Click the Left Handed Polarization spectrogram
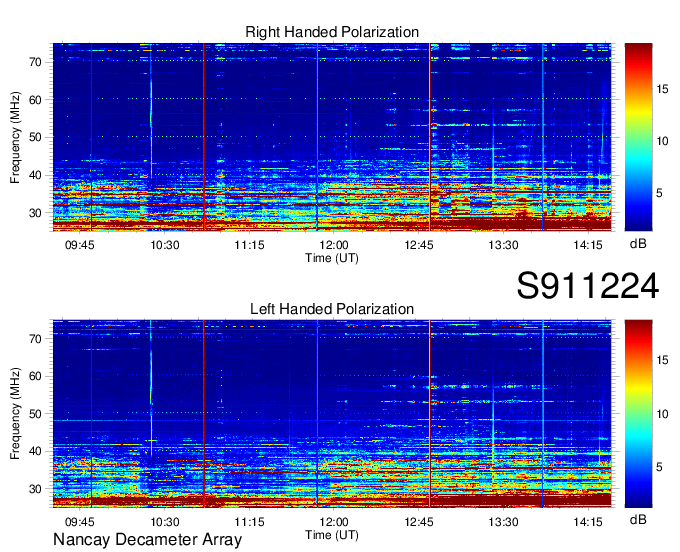The width and height of the screenshot is (680, 552). point(332,414)
